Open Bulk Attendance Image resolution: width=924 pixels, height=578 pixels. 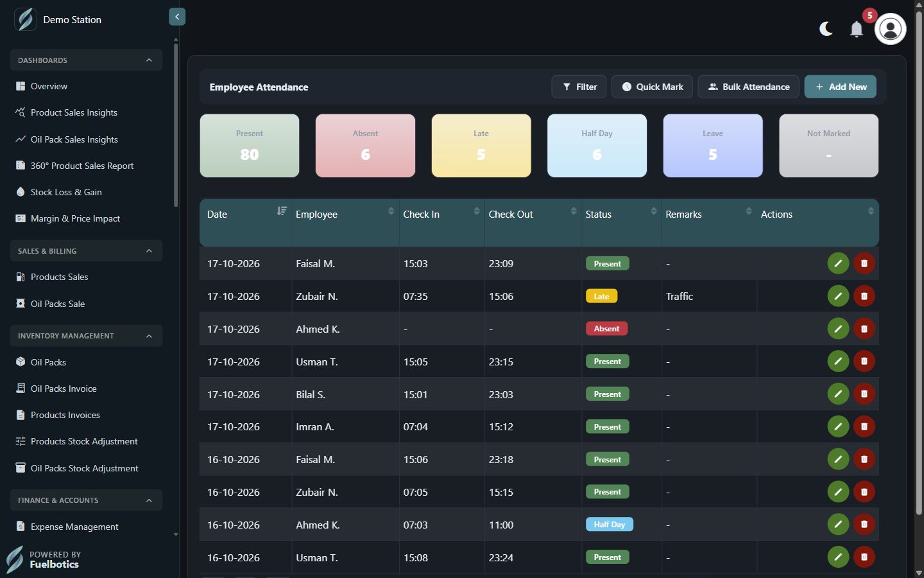tap(748, 87)
